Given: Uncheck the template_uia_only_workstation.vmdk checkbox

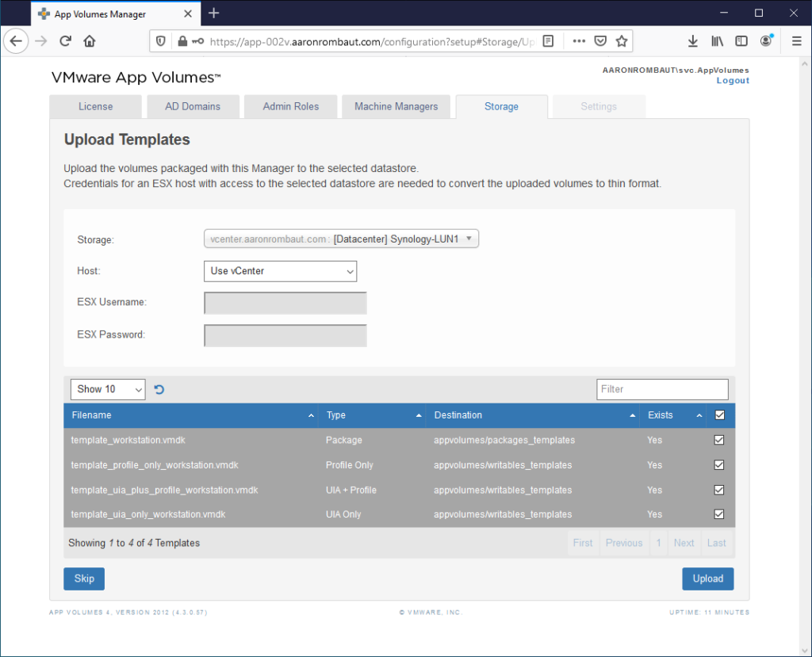Looking at the screenshot, I should pyautogui.click(x=719, y=514).
